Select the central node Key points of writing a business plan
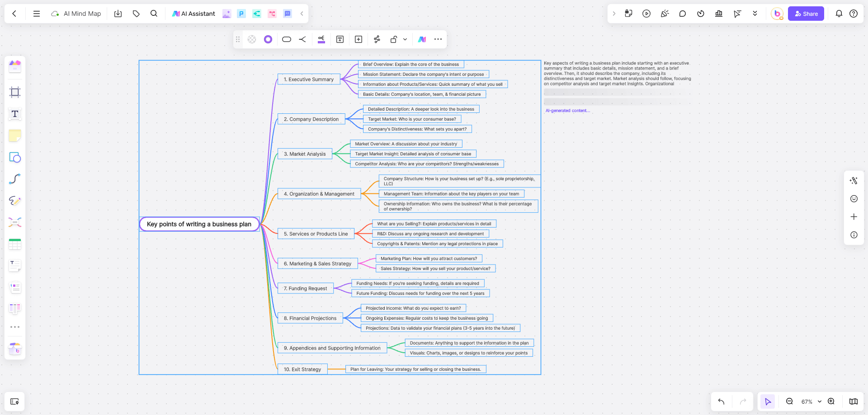The image size is (868, 415). point(199,224)
